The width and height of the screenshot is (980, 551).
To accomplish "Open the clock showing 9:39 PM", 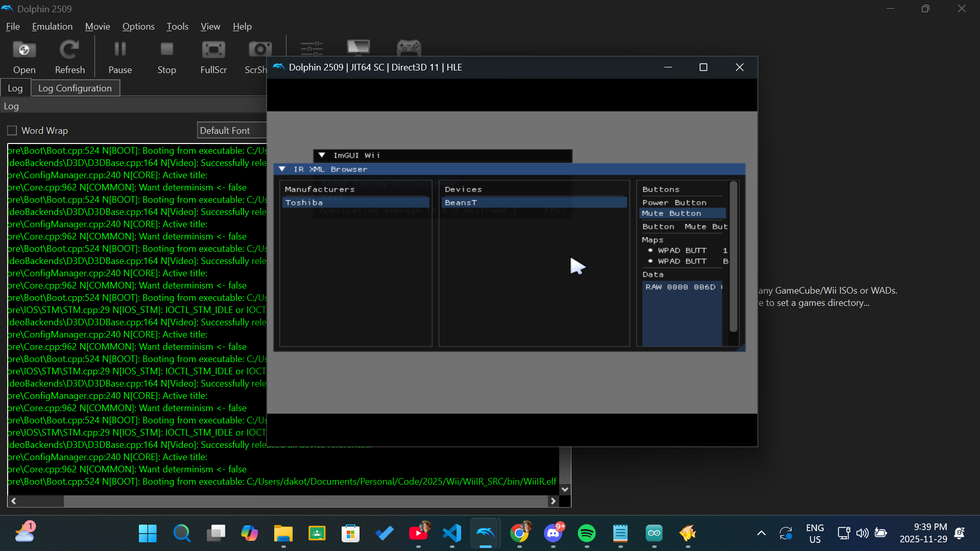I will [x=923, y=534].
